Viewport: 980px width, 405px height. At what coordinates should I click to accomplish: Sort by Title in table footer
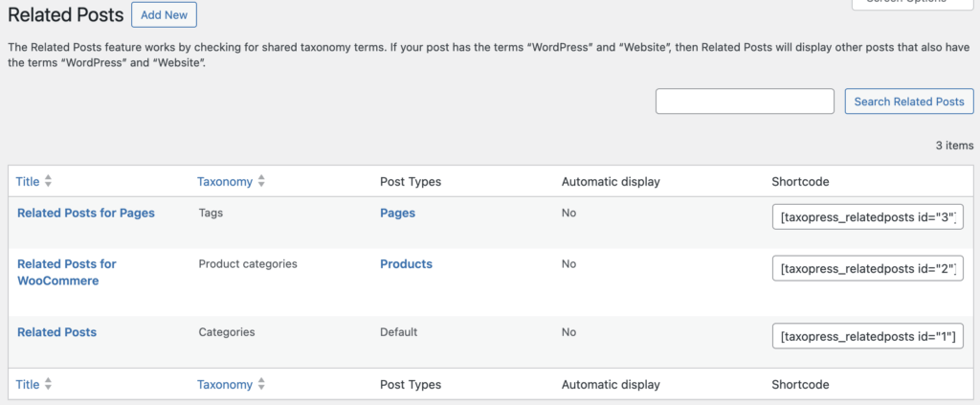pos(28,385)
